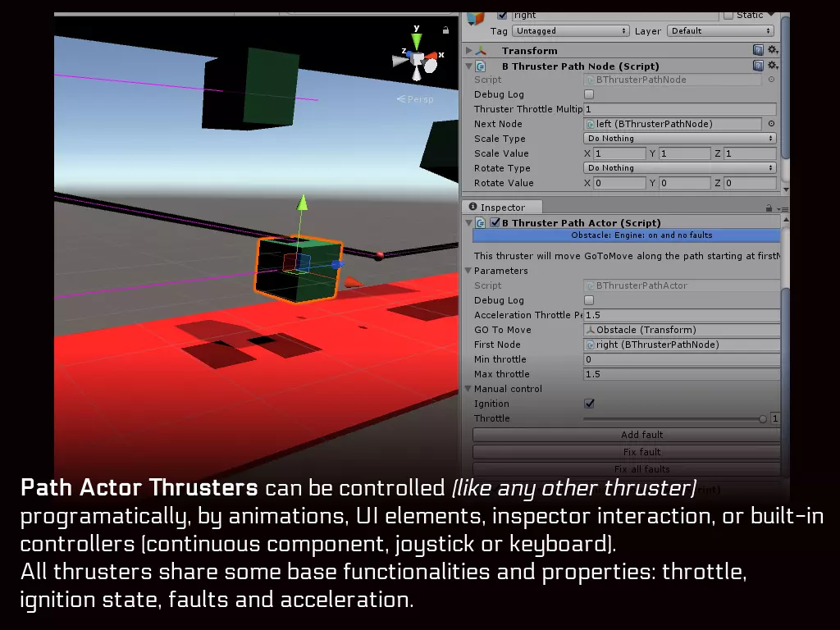
Task: Open the Tag dropdown showing Untagged
Action: 571,31
